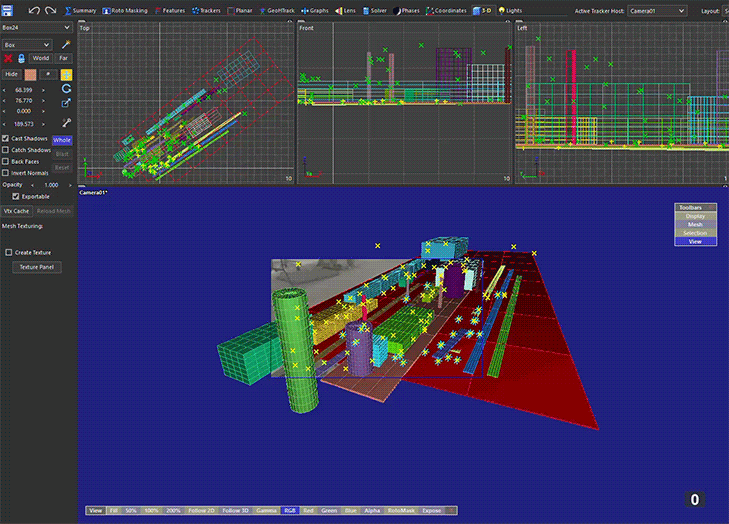Screen dimensions: 729x524
Task: Click the Follow 3D button
Action: tap(235, 511)
